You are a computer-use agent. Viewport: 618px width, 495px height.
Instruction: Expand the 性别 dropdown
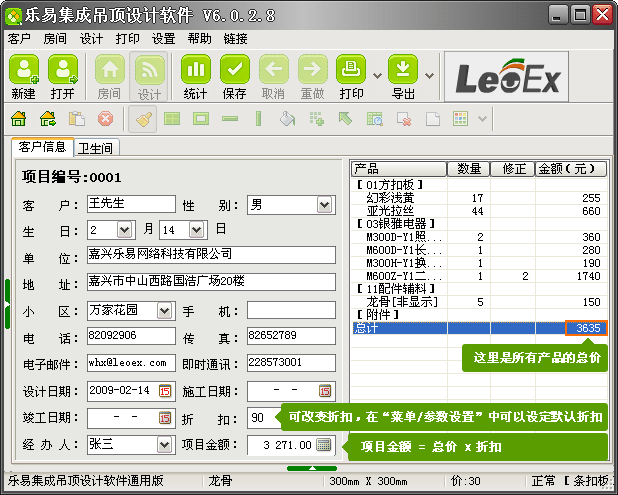pos(324,205)
